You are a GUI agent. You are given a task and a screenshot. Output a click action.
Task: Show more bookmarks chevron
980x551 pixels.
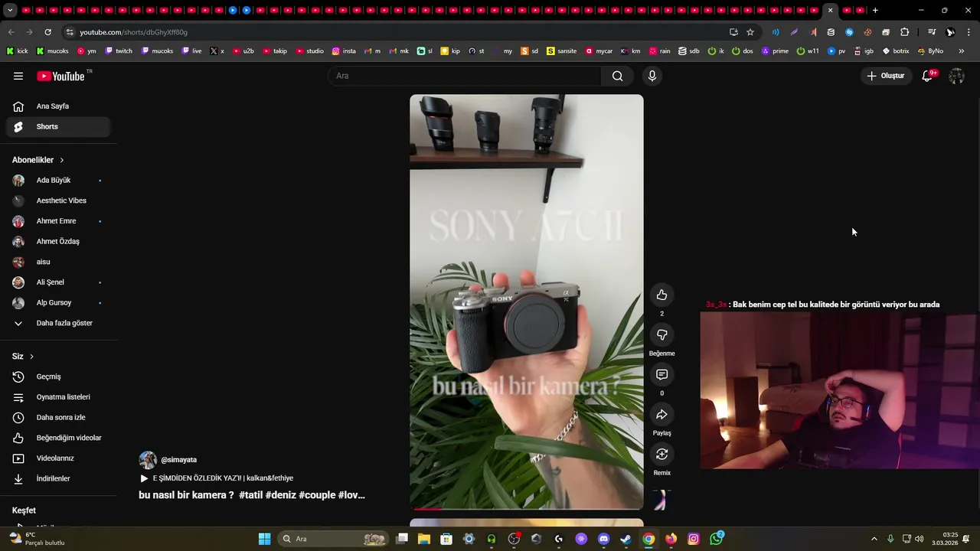[962, 51]
